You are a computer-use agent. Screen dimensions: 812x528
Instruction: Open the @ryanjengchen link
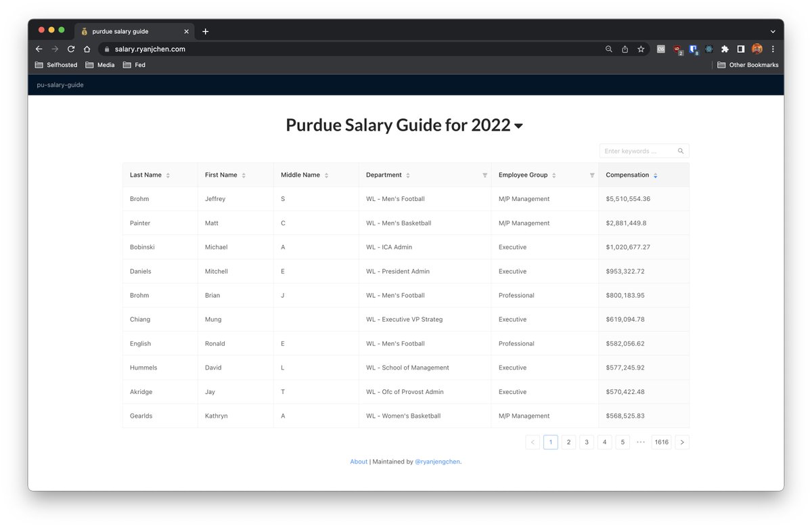(x=437, y=462)
